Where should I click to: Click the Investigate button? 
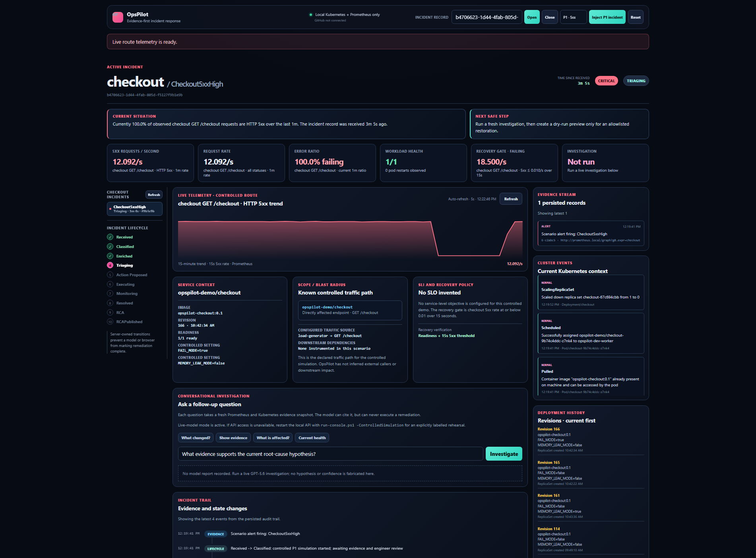click(504, 454)
